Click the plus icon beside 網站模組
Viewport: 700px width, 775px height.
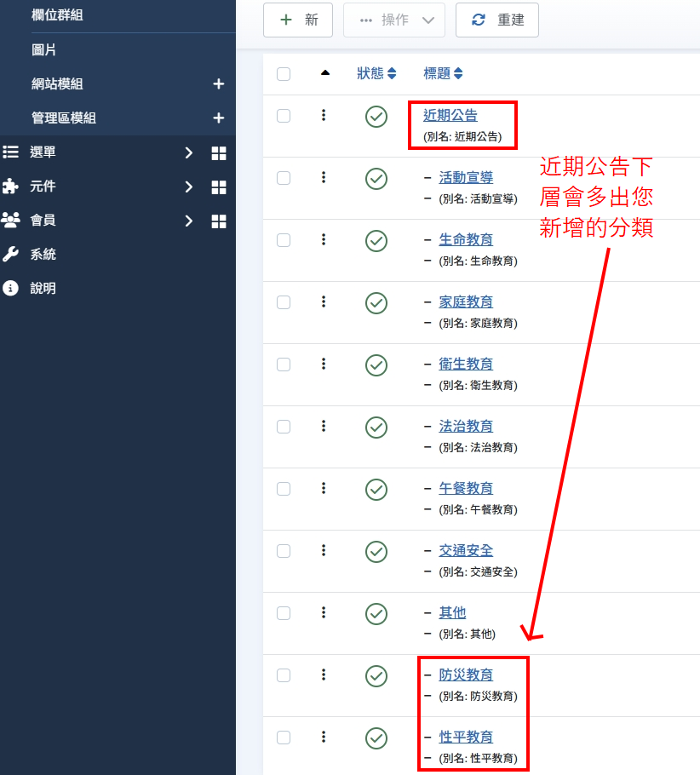point(218,84)
